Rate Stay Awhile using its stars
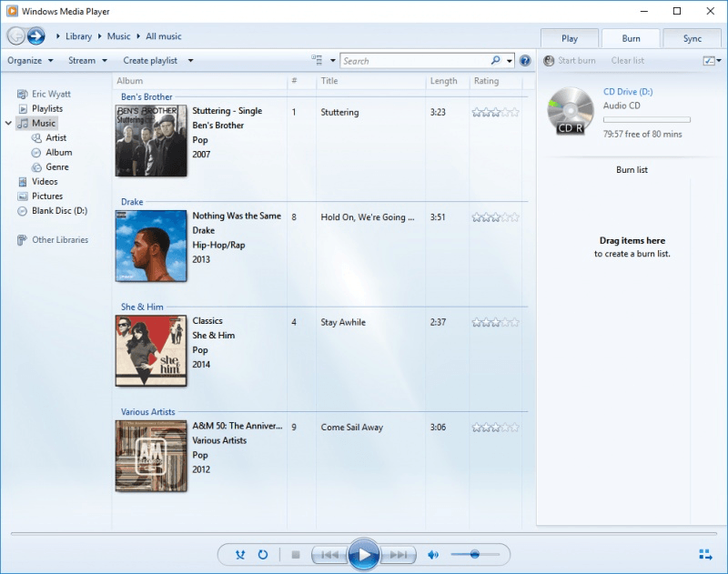 tap(495, 323)
